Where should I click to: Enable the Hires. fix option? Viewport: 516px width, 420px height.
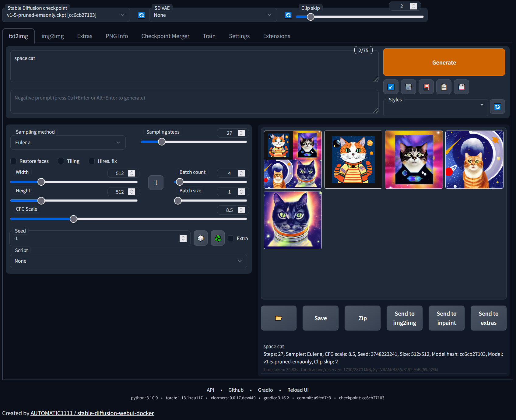pos(92,161)
